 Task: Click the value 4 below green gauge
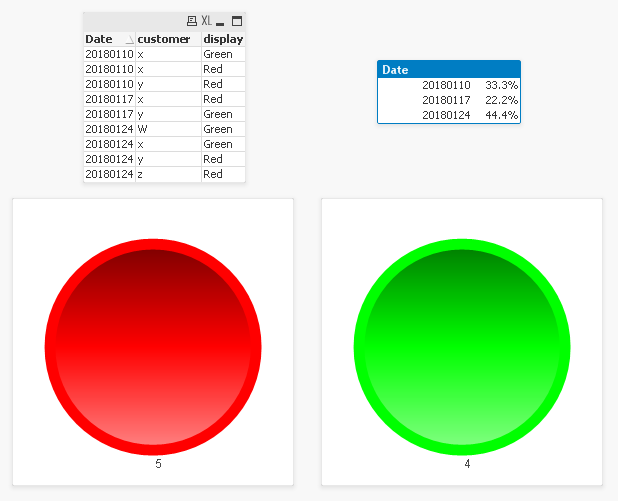pyautogui.click(x=467, y=464)
